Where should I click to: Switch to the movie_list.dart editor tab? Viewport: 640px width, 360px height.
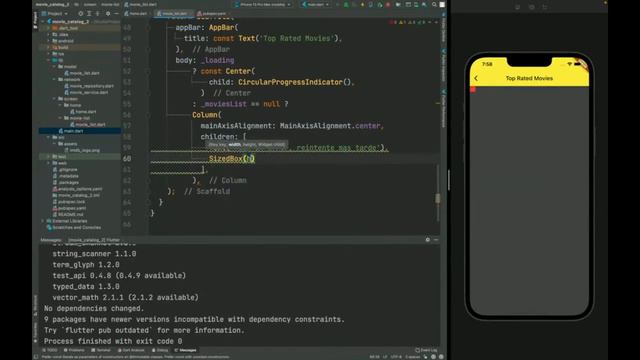tap(173, 13)
